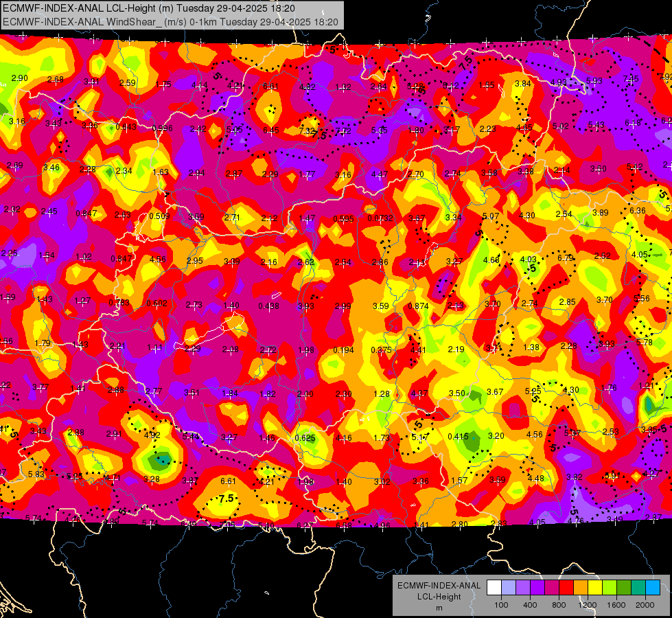Image resolution: width=672 pixels, height=618 pixels.
Task: Click the wind shear value 0.438
Action: coord(268,306)
